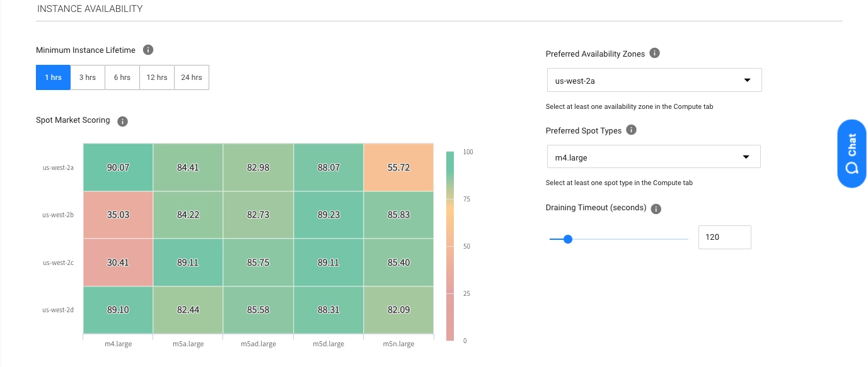Open the Draining Timeout info tooltip
Image resolution: width=868 pixels, height=367 pixels.
pos(656,208)
